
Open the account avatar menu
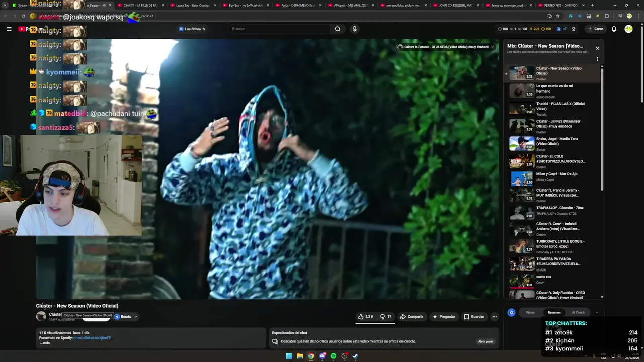pos(628,29)
